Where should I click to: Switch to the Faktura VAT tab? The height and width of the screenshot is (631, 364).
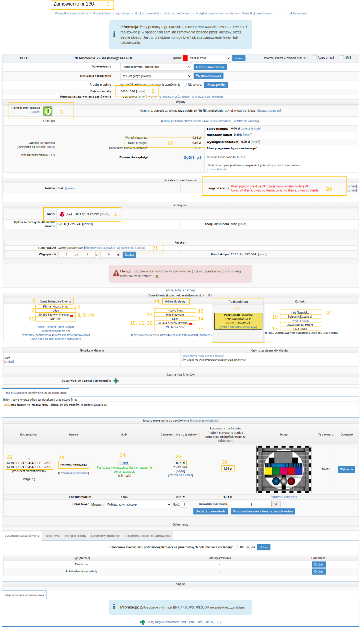(x=52, y=536)
